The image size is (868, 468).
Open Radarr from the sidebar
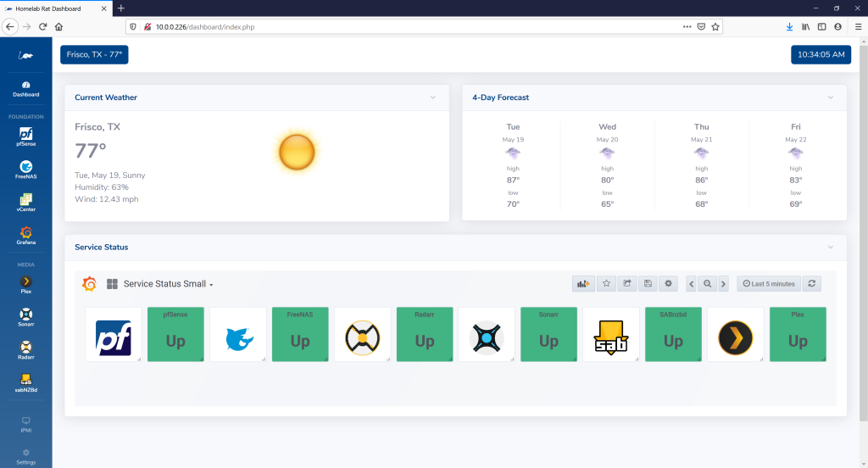point(26,350)
